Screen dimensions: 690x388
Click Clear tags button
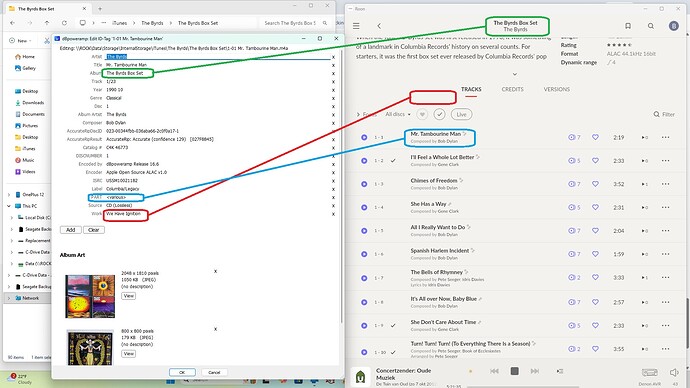94,230
